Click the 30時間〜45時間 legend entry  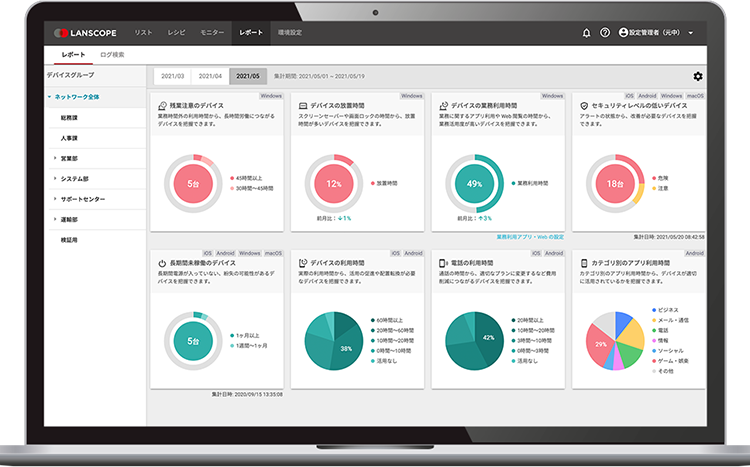(x=252, y=189)
